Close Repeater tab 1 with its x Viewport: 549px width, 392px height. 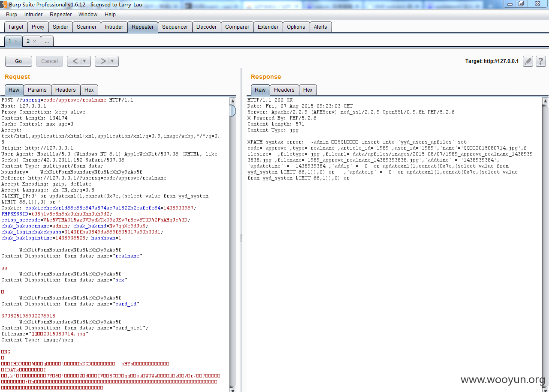tap(16, 42)
